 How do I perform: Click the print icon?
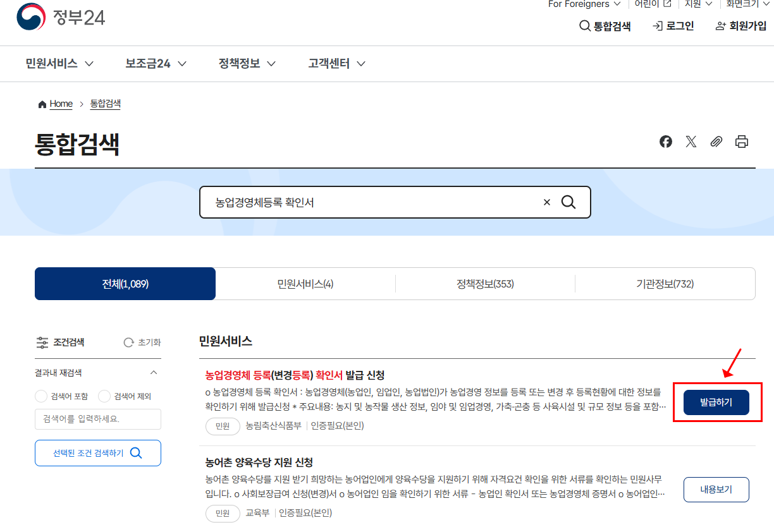(x=741, y=142)
